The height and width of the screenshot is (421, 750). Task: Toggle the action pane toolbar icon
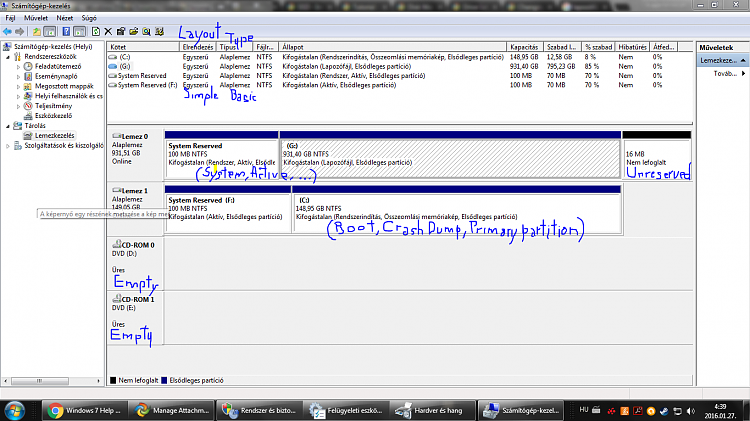79,32
